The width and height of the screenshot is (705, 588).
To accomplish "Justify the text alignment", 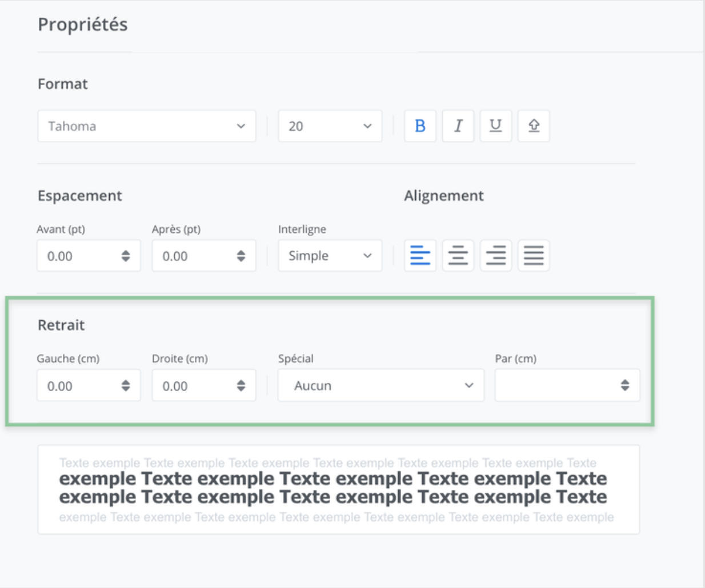I will (534, 255).
